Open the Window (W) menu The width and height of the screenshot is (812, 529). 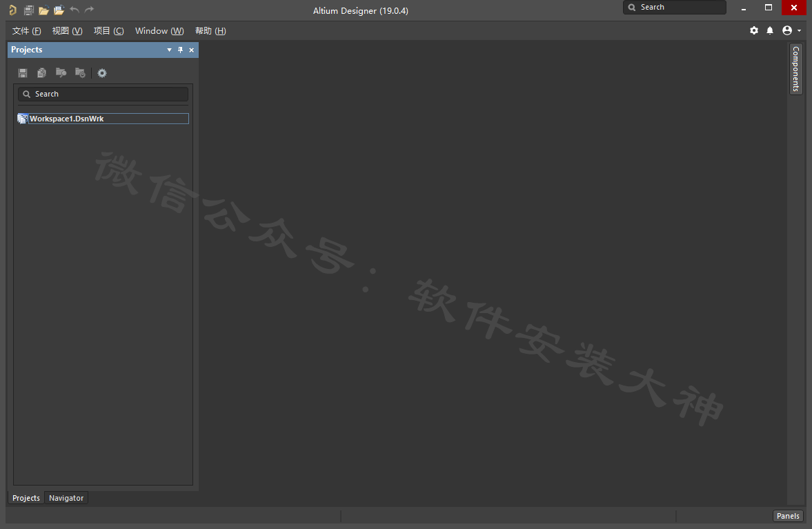pyautogui.click(x=159, y=31)
